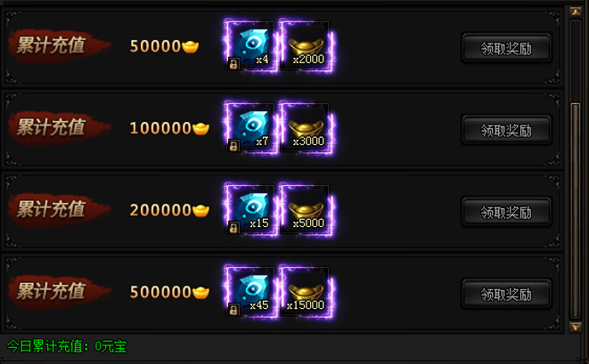The height and width of the screenshot is (364, 589).
Task: Click the gold ingot next to 50000
Action: 190,46
